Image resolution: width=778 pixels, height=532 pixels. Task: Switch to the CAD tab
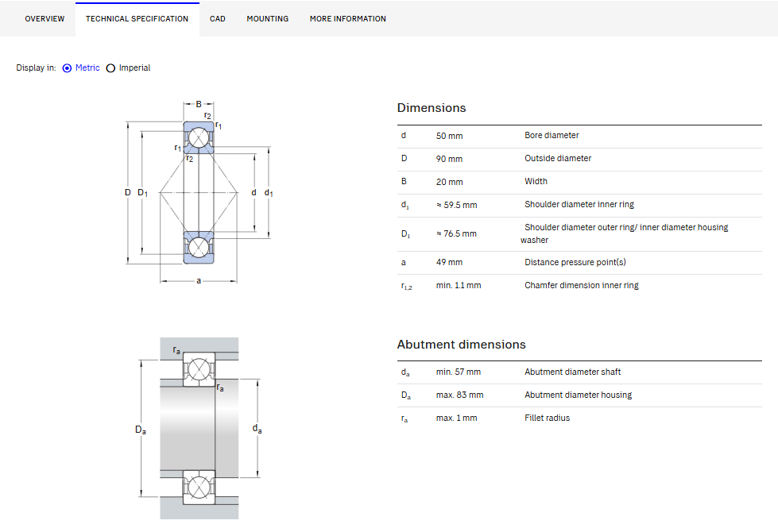[x=217, y=19]
